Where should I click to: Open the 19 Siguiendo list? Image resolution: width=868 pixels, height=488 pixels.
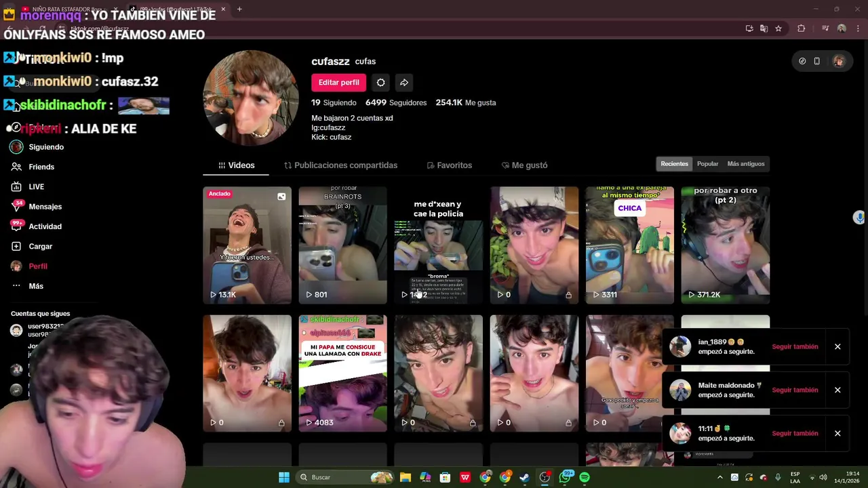coord(334,102)
